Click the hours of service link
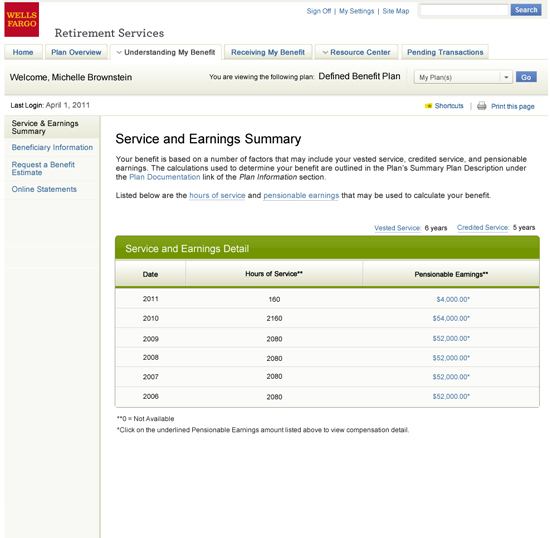 pyautogui.click(x=217, y=195)
